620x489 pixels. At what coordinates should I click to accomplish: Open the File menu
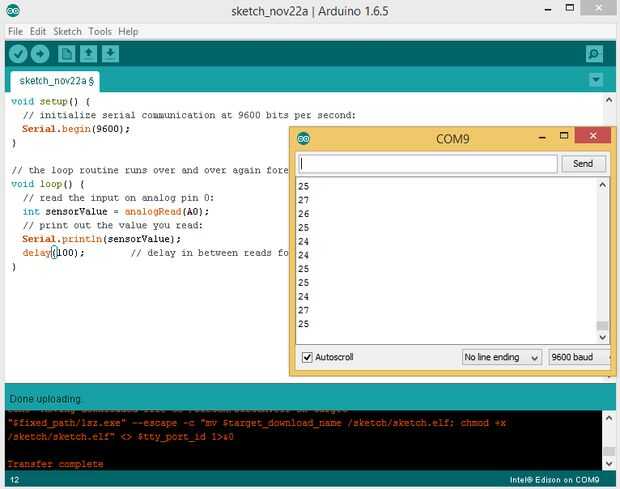tap(15, 32)
